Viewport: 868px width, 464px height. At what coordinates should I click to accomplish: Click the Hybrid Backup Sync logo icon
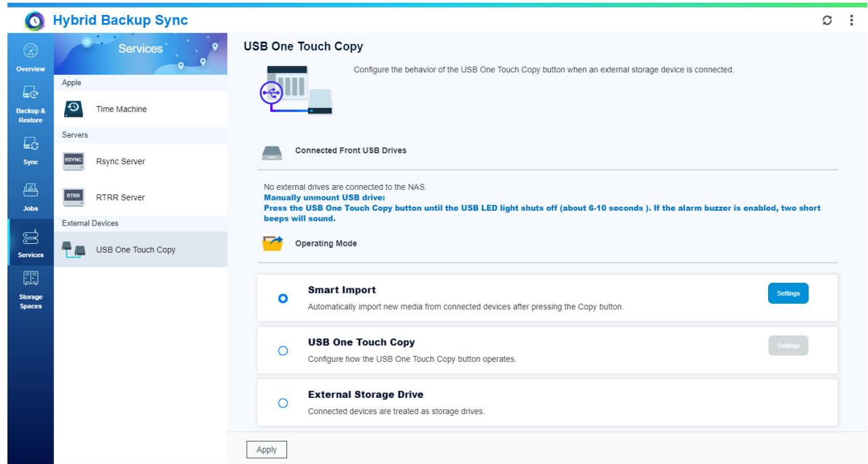click(34, 22)
